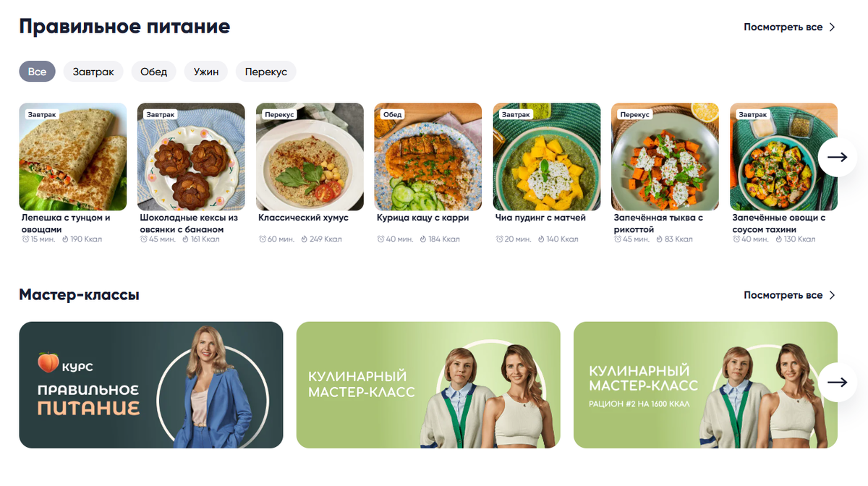Select the Обед filter chip

(x=153, y=72)
